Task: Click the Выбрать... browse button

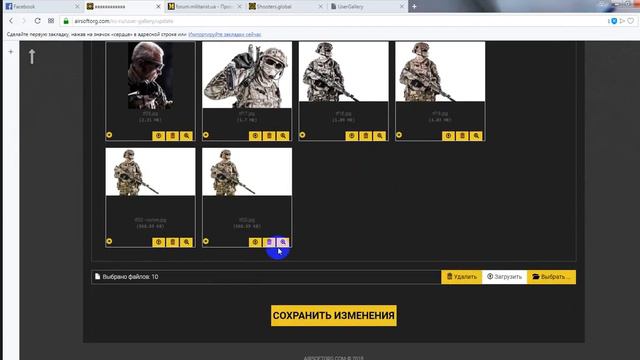Action: (x=551, y=277)
